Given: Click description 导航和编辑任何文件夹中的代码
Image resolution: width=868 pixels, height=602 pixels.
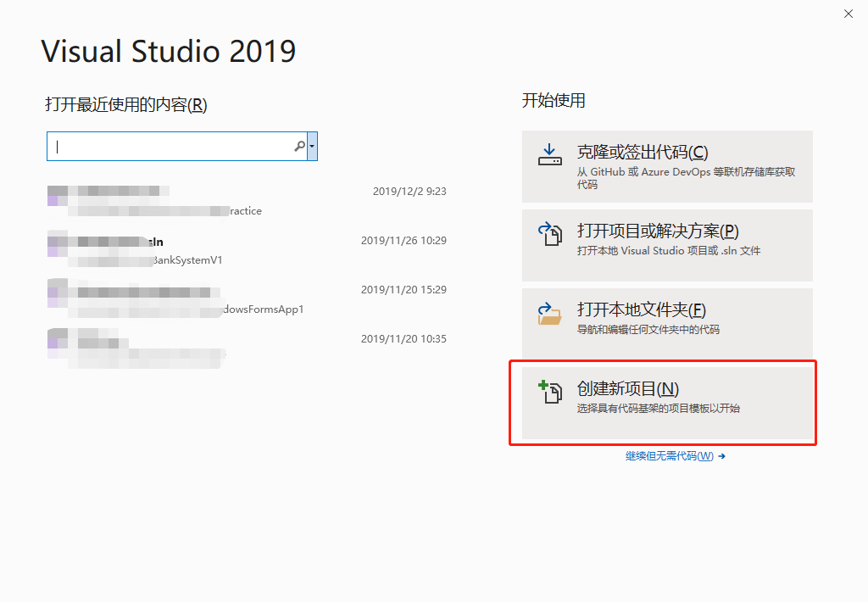Looking at the screenshot, I should coord(648,330).
